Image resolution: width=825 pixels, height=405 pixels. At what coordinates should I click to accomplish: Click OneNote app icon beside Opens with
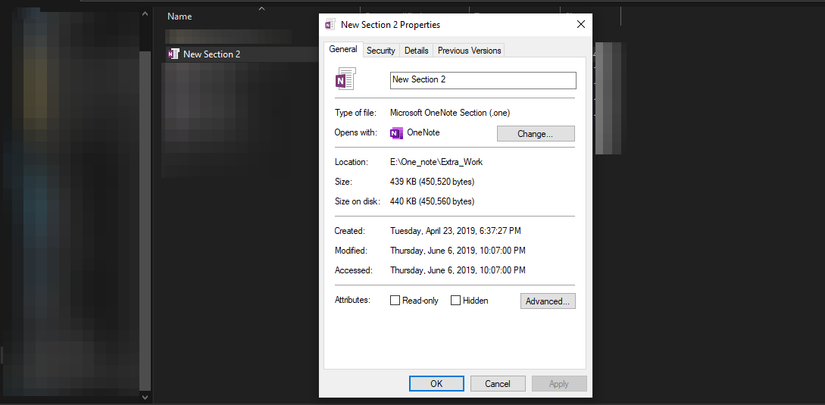pyautogui.click(x=396, y=133)
